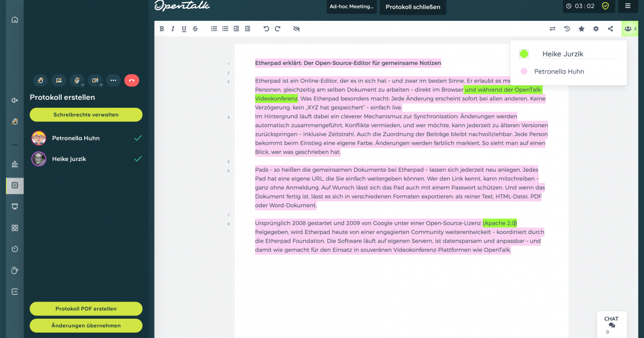Share the pad via the share icon
644x338 pixels.
(x=610, y=28)
